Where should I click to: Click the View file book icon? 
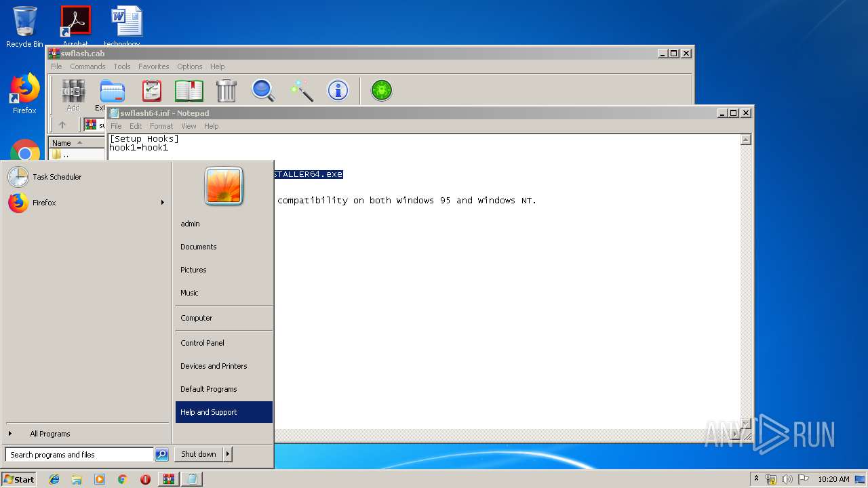(189, 90)
